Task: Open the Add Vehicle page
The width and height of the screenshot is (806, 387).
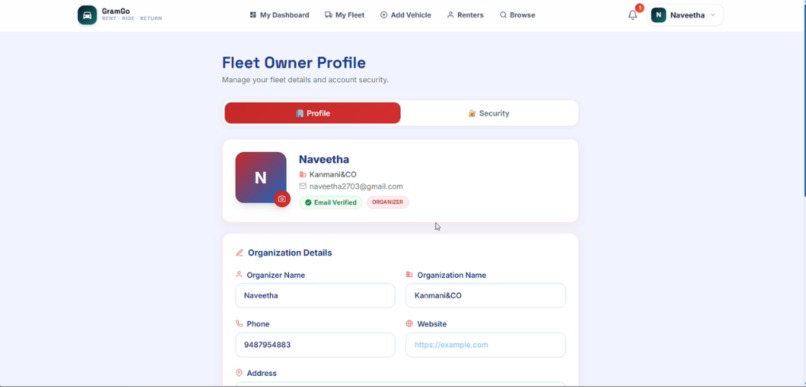Action: click(406, 15)
